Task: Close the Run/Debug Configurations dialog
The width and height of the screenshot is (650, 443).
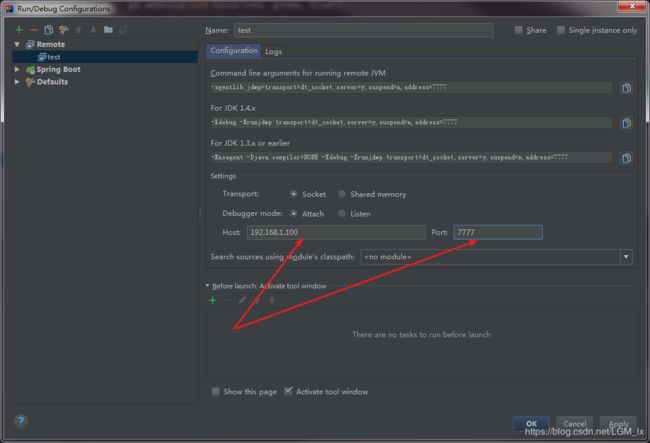Action: [632, 6]
